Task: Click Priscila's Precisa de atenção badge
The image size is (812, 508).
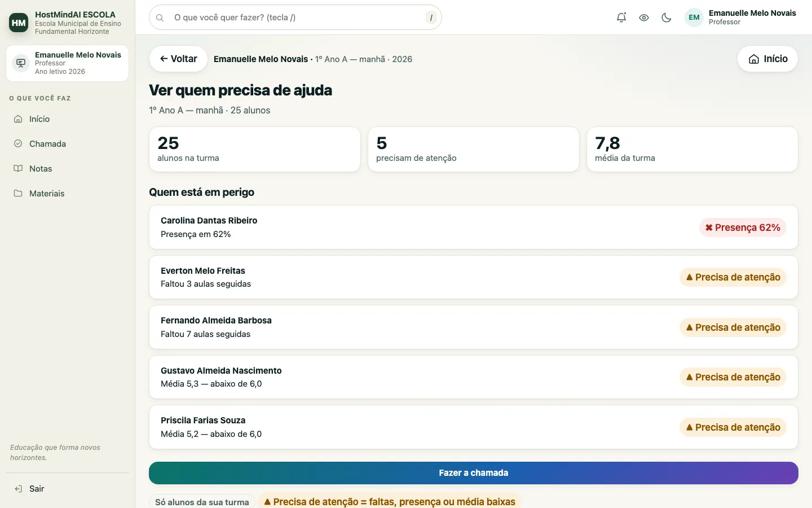Action: click(x=733, y=427)
